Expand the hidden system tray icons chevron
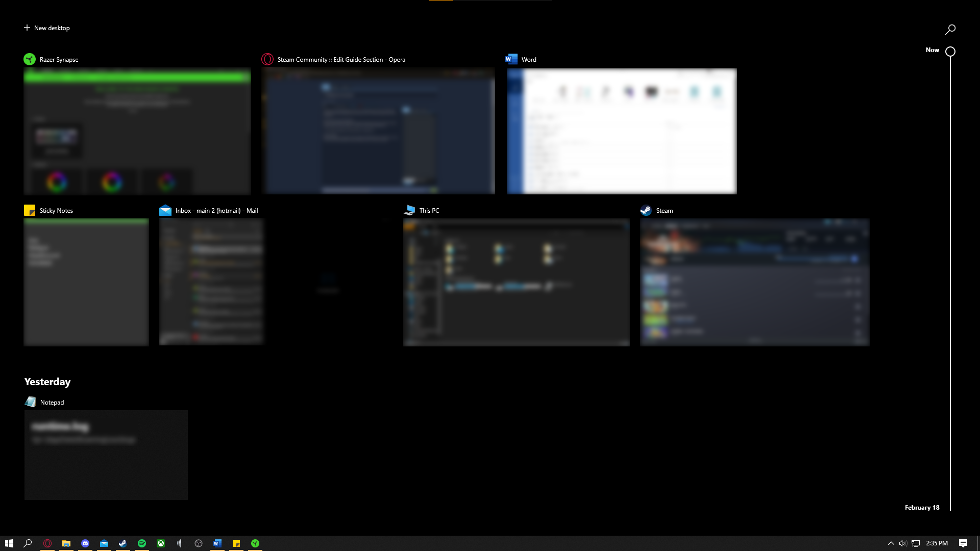Image resolution: width=980 pixels, height=551 pixels. (x=891, y=543)
